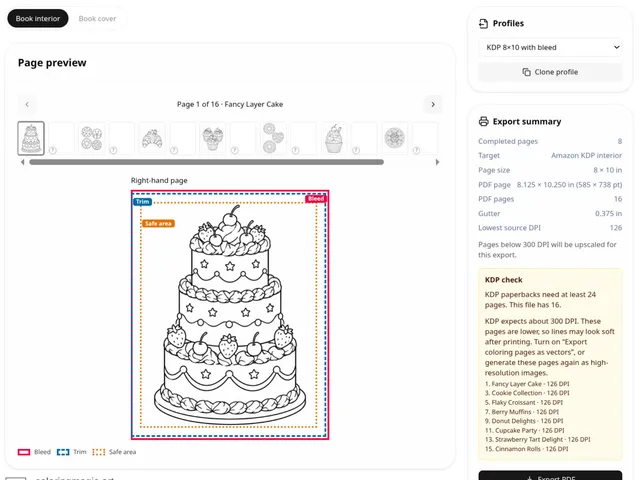Viewport: 640px width, 480px height.
Task: Click the Bleed legend swatch below the preview
Action: pos(24,452)
